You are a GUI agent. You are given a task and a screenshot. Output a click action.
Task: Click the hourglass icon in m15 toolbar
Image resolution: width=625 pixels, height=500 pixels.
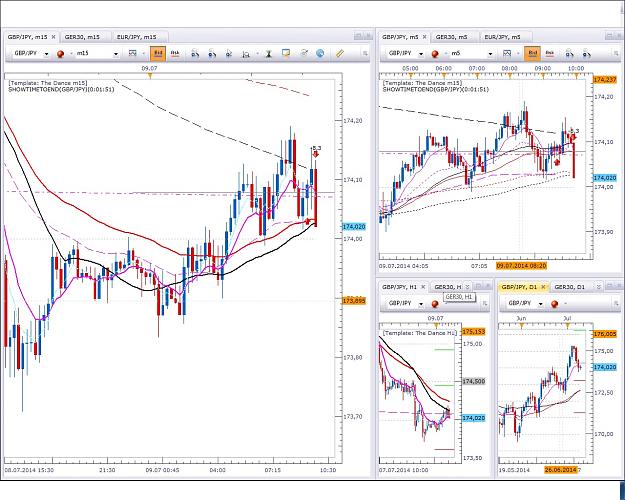pyautogui.click(x=269, y=53)
